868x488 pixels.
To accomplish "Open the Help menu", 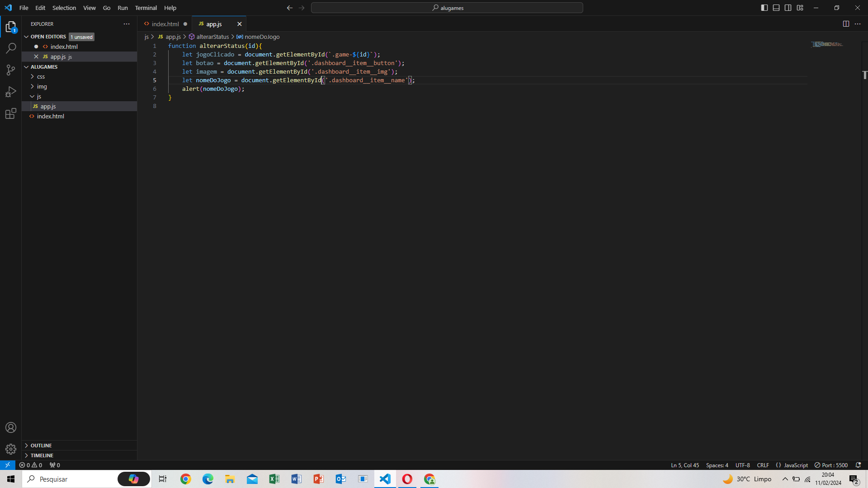I will [x=170, y=8].
